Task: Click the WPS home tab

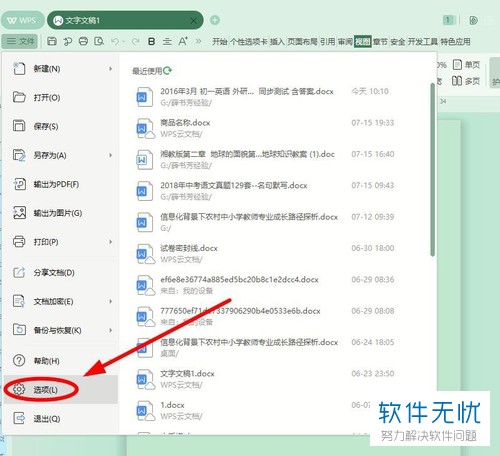Action: coord(22,20)
